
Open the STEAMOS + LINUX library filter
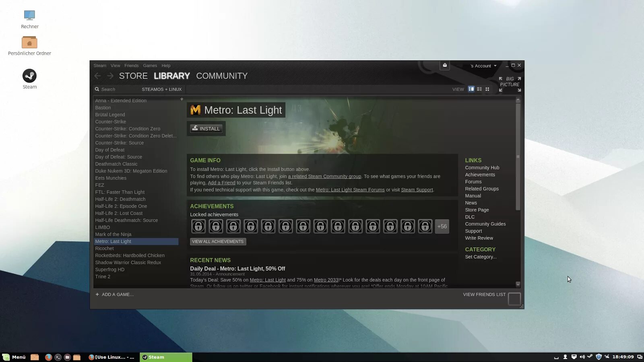pyautogui.click(x=161, y=89)
